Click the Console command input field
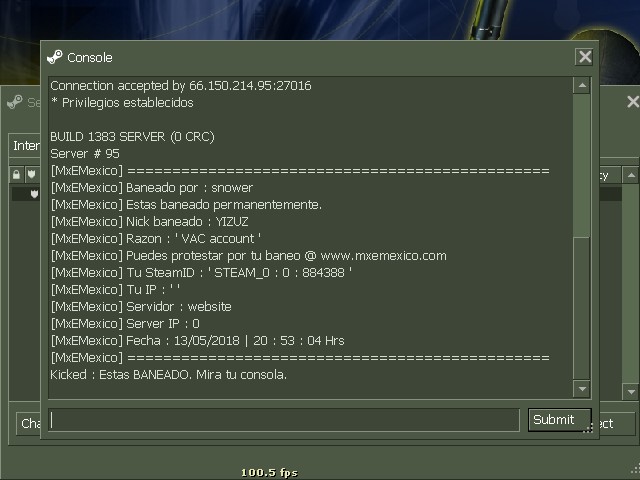This screenshot has height=480, width=640. pos(284,420)
